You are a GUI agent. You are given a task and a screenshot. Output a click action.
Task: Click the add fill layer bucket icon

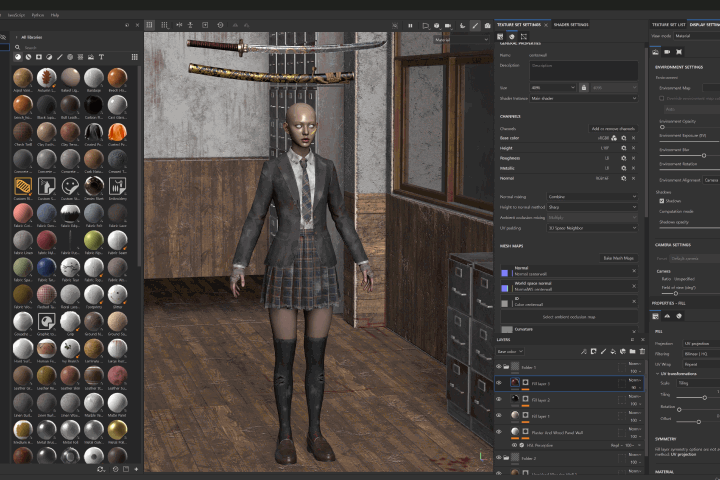[613, 351]
